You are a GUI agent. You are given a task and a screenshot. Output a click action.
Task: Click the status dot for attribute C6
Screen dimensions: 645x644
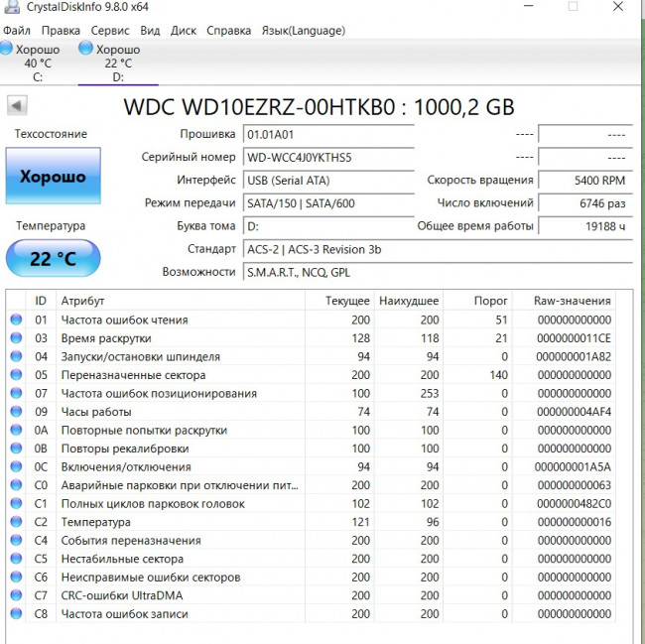point(16,577)
